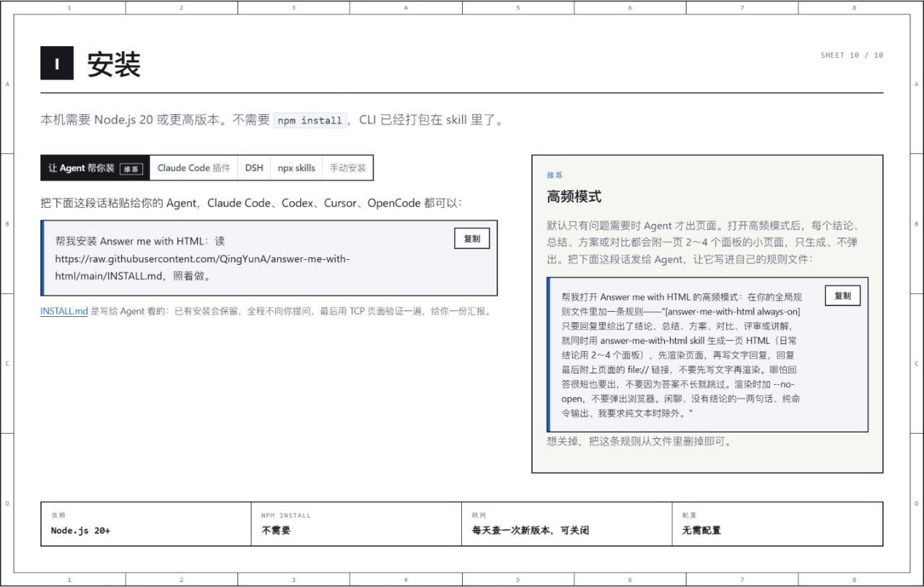Open the DSH install tab

tap(254, 168)
